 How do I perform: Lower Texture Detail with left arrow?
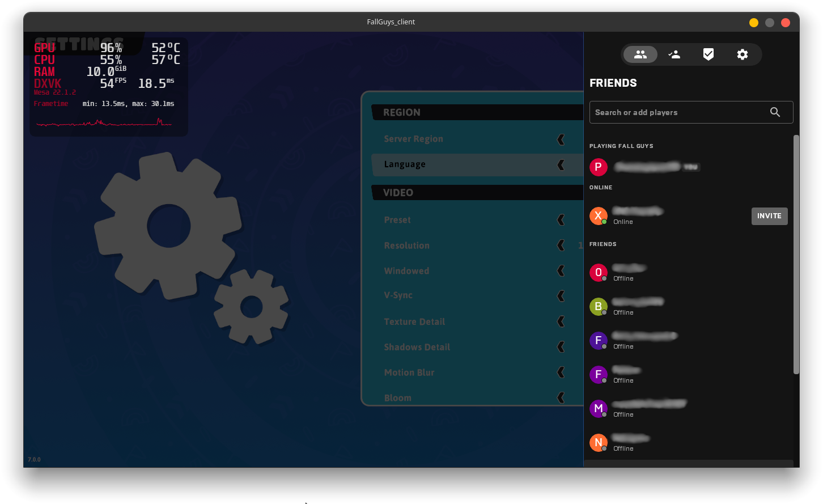(x=561, y=321)
